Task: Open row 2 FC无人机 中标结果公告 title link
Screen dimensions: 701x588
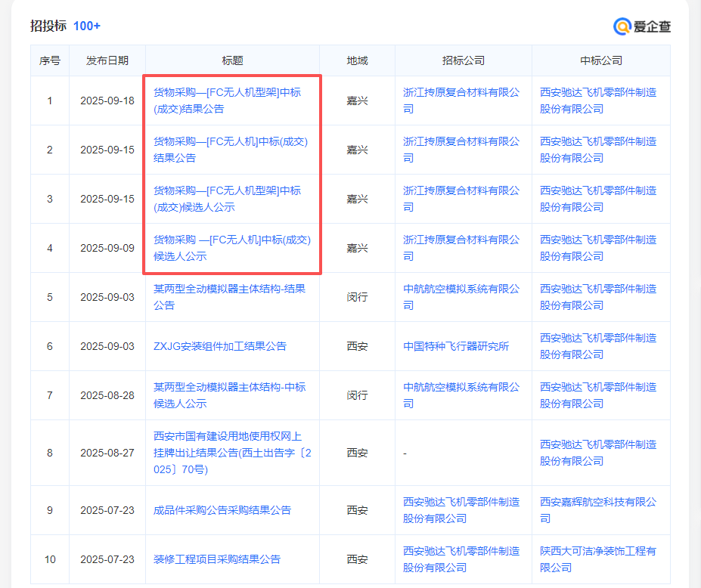Action: click(x=231, y=150)
